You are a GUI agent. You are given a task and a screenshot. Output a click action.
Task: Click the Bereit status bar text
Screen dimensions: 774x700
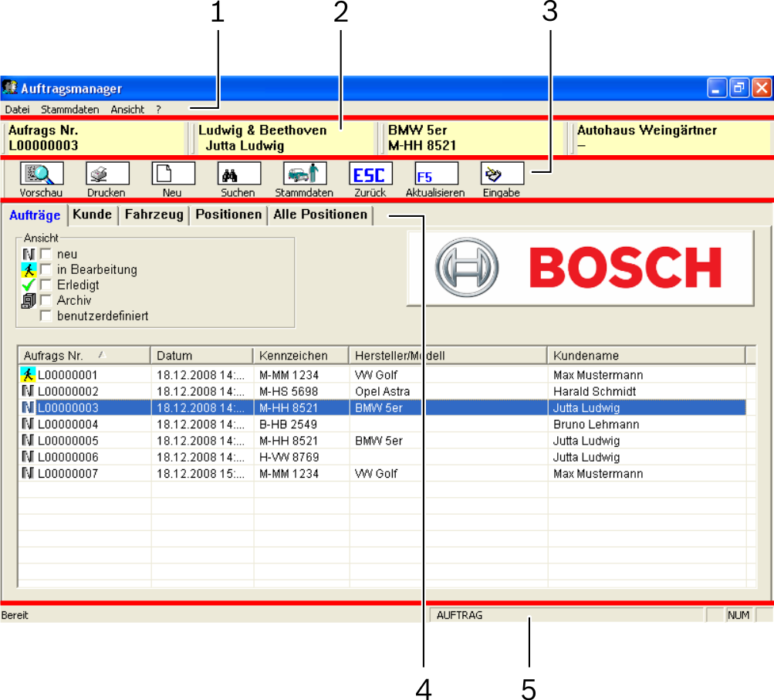(15, 615)
